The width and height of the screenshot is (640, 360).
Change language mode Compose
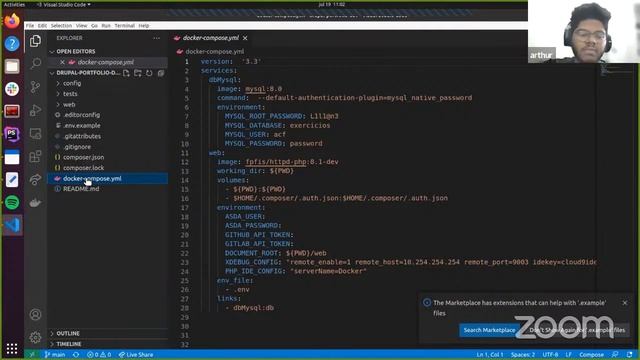591,354
